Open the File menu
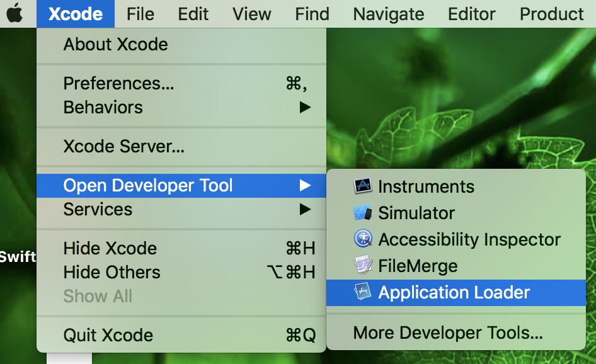This screenshot has width=596, height=364. pyautogui.click(x=140, y=14)
